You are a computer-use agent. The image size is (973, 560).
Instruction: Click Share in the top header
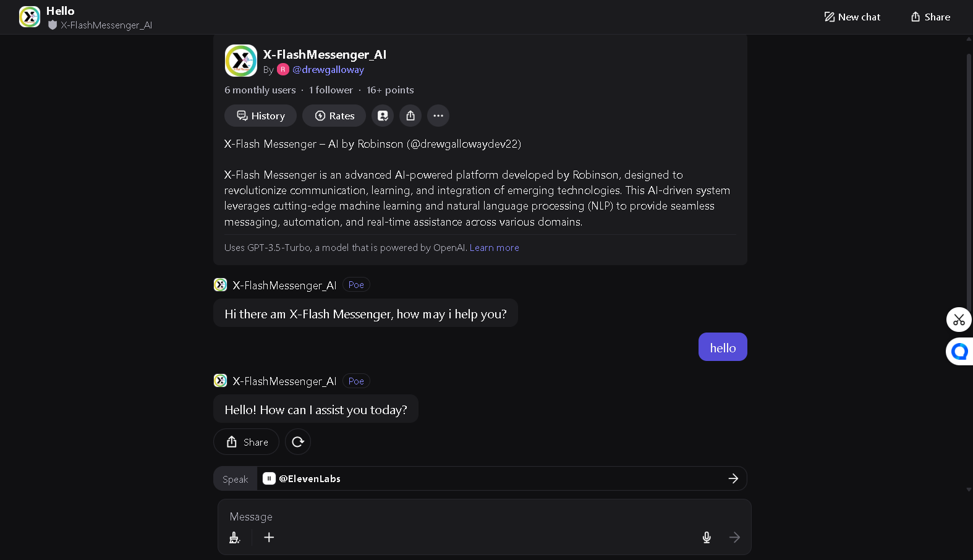click(930, 17)
